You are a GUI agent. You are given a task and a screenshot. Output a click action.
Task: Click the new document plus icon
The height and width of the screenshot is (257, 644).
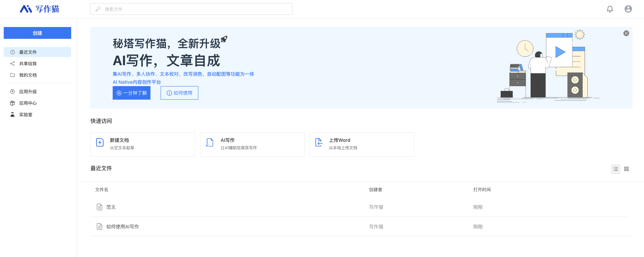point(100,143)
